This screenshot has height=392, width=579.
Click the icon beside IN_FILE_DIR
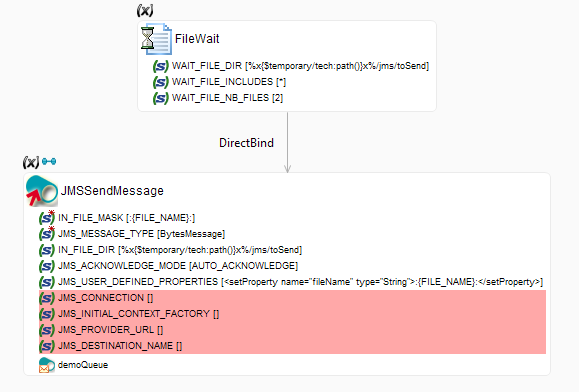tap(47, 250)
